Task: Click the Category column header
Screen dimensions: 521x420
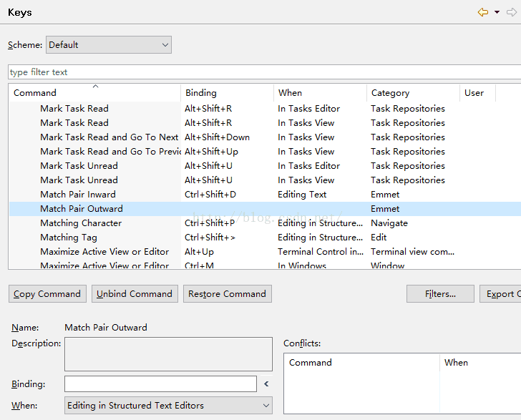Action: pyautogui.click(x=412, y=93)
